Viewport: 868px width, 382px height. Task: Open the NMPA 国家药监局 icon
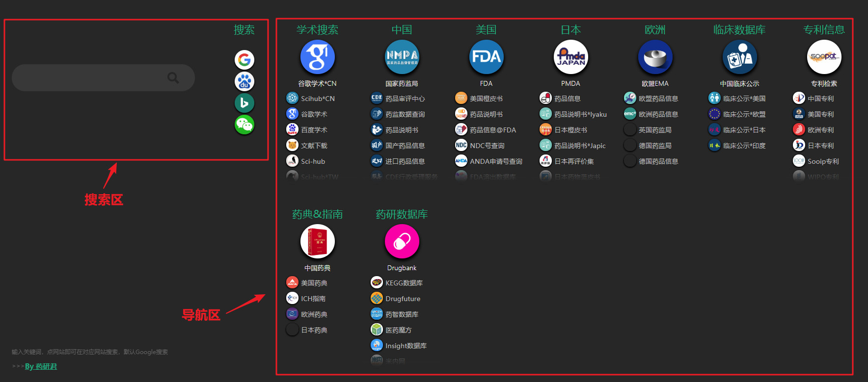tap(402, 57)
